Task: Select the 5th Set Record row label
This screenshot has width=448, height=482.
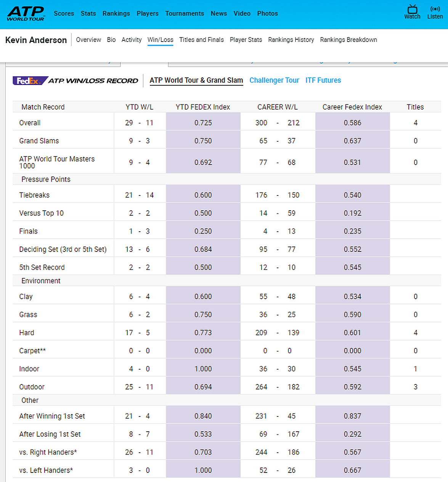Action: (x=42, y=267)
